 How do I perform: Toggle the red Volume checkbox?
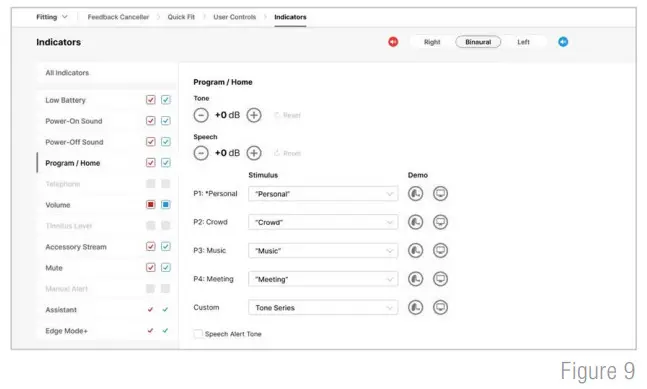pyautogui.click(x=151, y=205)
